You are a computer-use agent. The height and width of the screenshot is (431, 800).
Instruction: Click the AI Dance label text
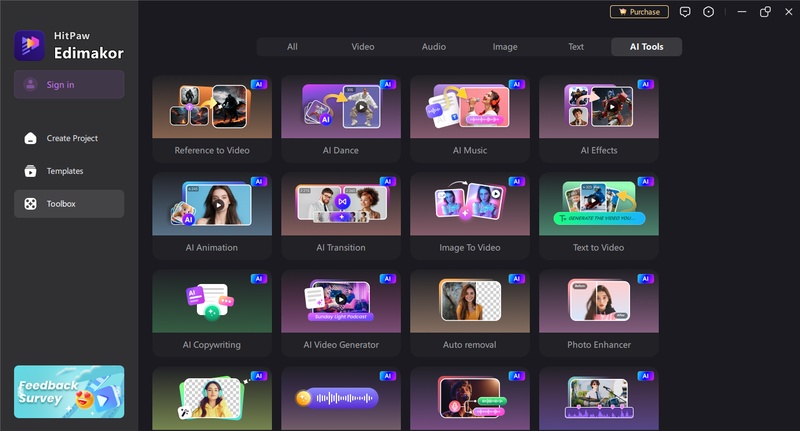coord(341,150)
